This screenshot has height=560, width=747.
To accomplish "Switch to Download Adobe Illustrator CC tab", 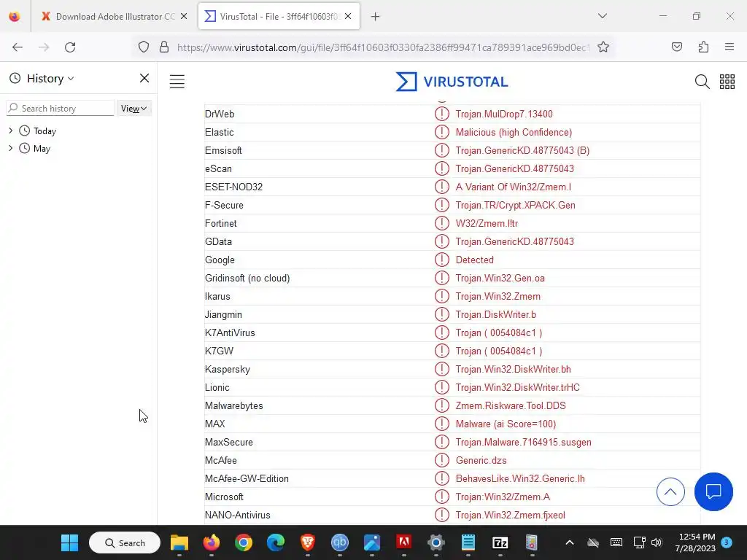I will [x=115, y=16].
